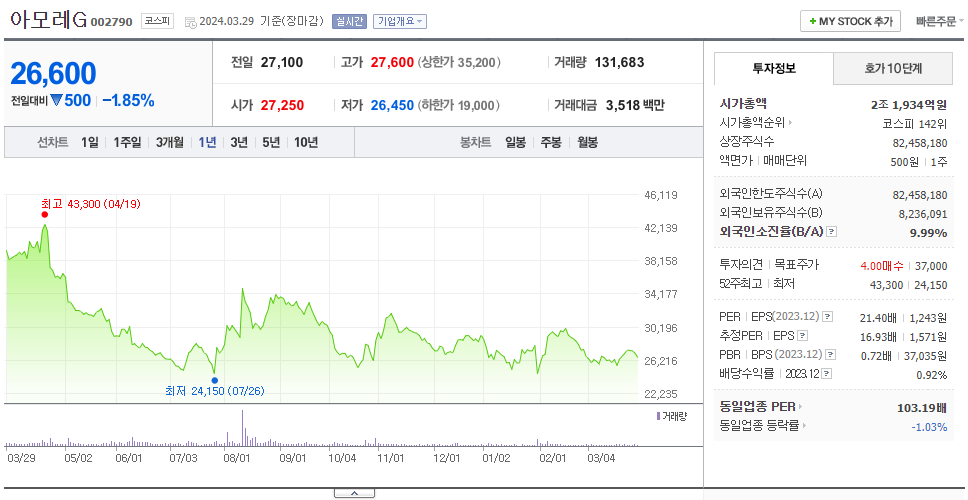This screenshot has width=968, height=500.
Task: Open the help icon beside PBR BPS (2023.12)
Action: (x=830, y=355)
